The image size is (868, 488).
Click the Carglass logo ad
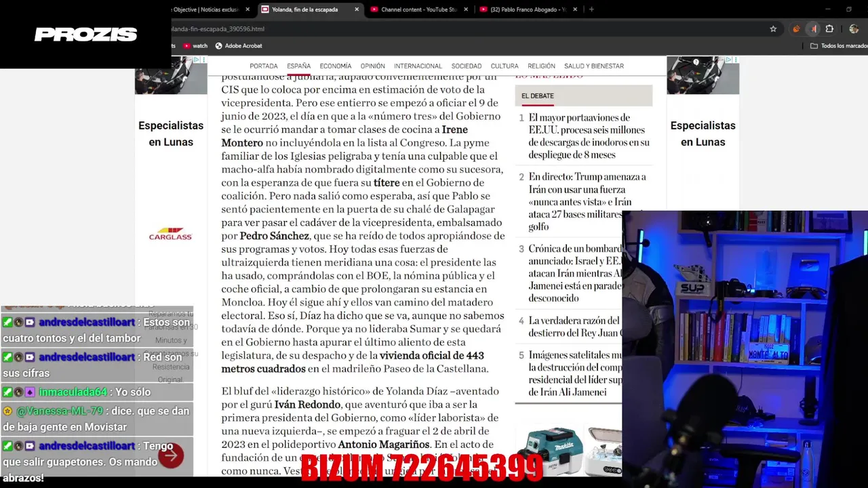[x=171, y=235]
